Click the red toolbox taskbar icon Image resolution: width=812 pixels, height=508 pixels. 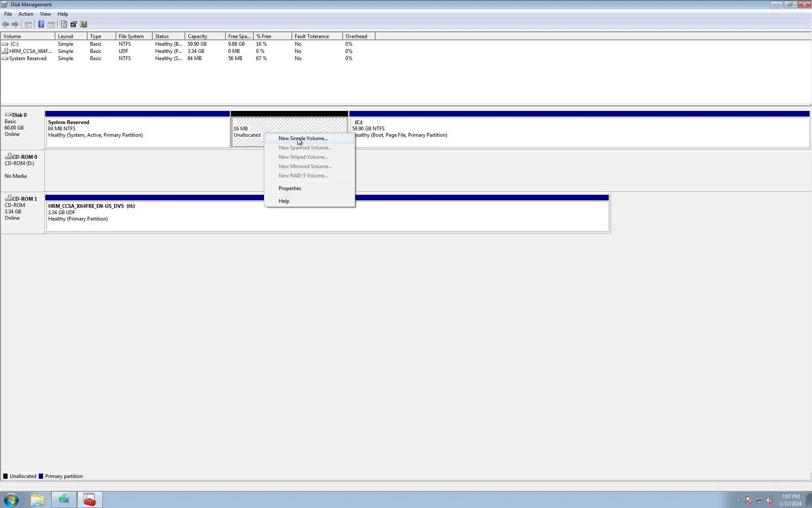click(x=90, y=500)
